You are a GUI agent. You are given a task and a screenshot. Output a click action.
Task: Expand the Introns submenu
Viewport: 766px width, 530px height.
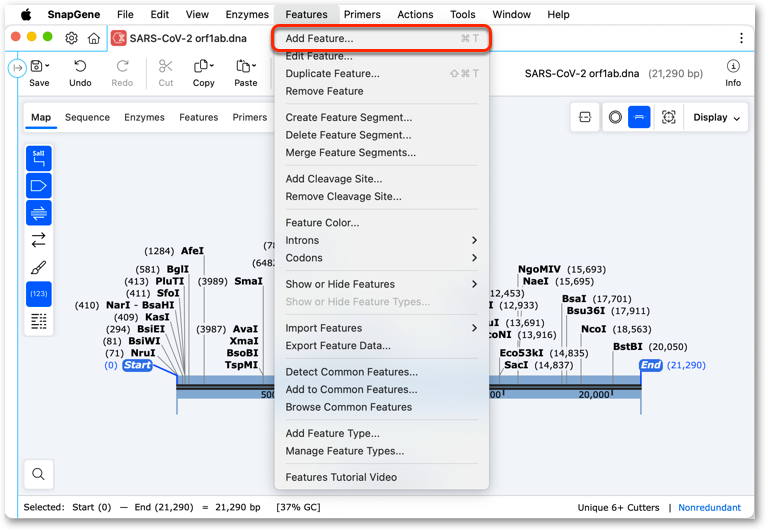click(382, 240)
